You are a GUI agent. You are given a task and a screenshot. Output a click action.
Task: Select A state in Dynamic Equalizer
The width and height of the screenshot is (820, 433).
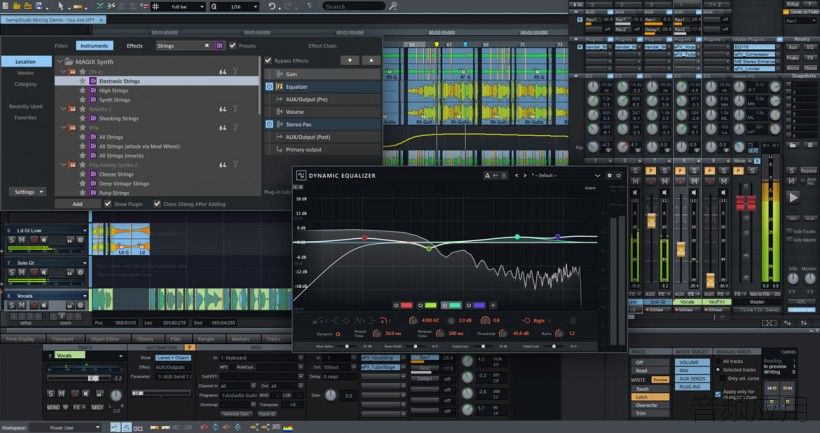(487, 176)
